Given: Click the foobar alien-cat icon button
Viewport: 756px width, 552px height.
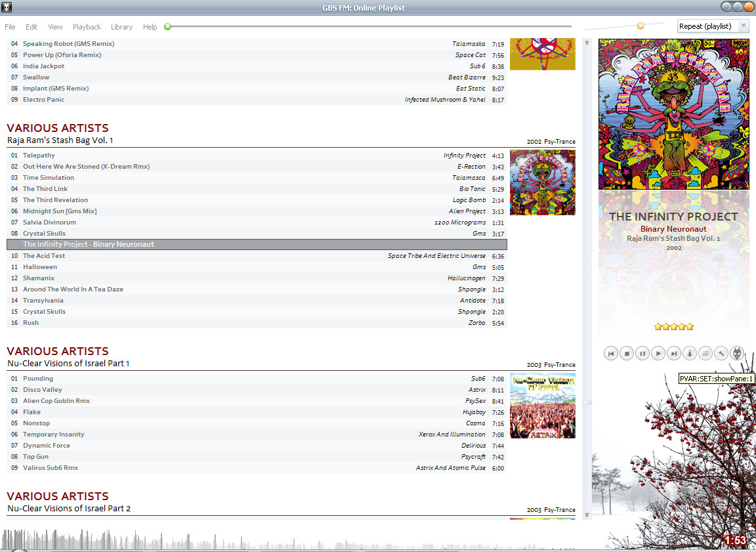Looking at the screenshot, I should (x=737, y=353).
